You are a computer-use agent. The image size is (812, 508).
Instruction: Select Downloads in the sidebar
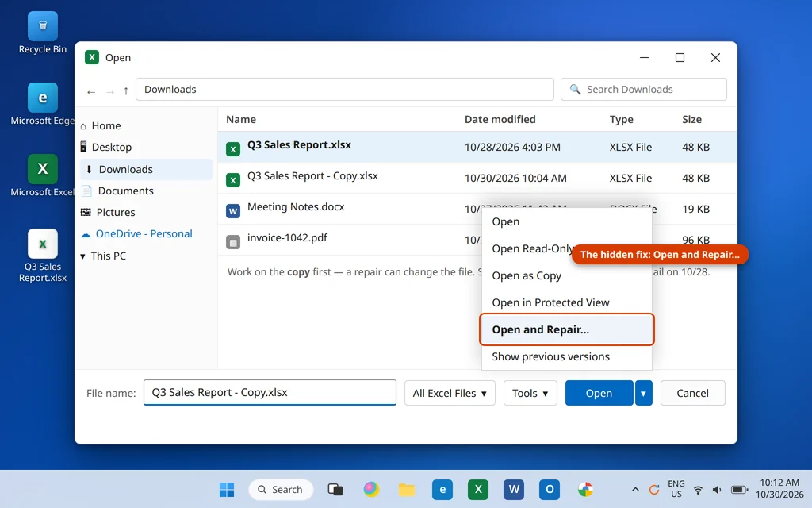tap(146, 169)
